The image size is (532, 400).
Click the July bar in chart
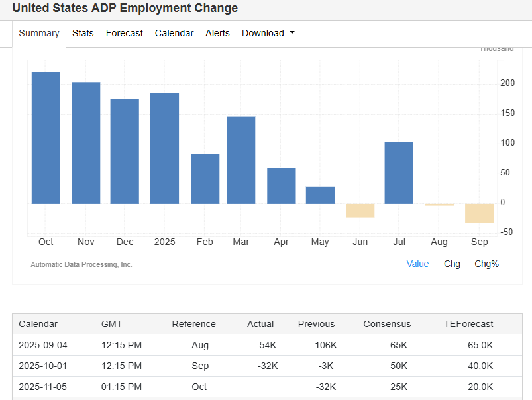pyautogui.click(x=399, y=173)
